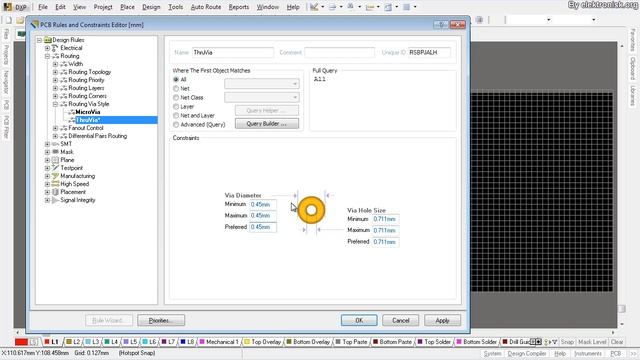
Task: Click the Instruments status bar button
Action: [588, 353]
